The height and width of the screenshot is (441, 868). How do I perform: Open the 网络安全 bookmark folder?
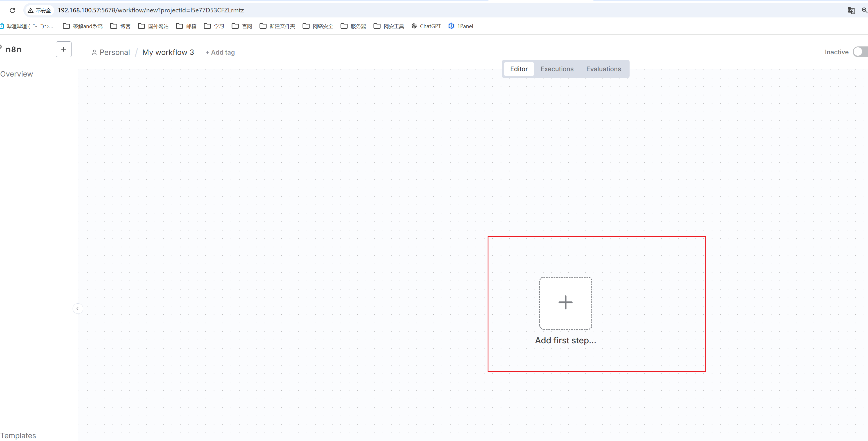point(318,26)
